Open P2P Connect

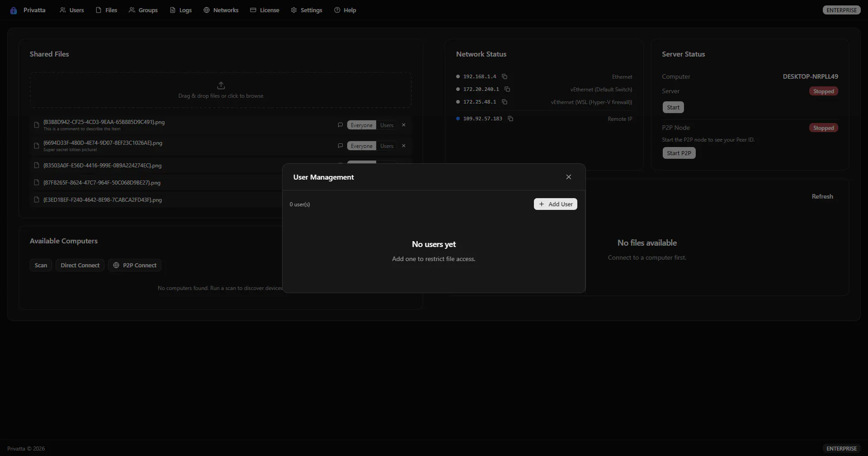(x=135, y=265)
